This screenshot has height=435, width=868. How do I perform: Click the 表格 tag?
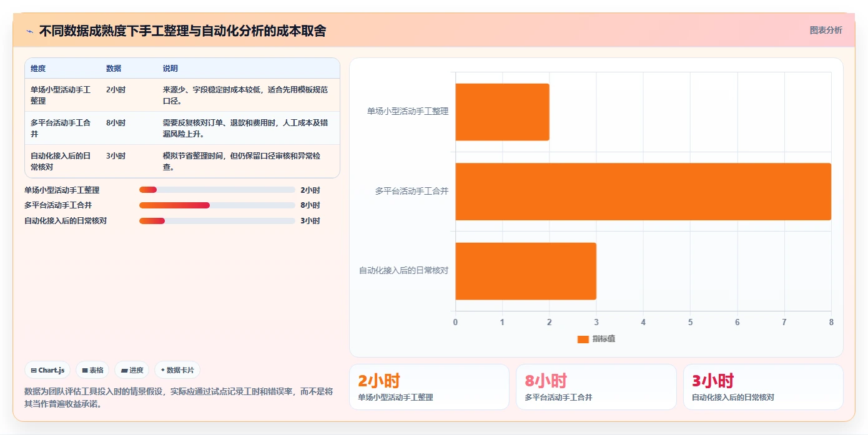92,370
